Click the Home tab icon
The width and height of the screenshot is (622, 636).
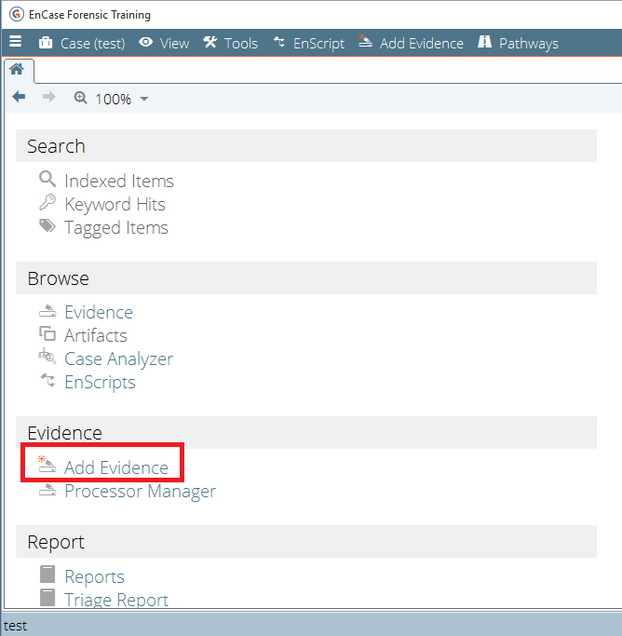click(x=17, y=70)
